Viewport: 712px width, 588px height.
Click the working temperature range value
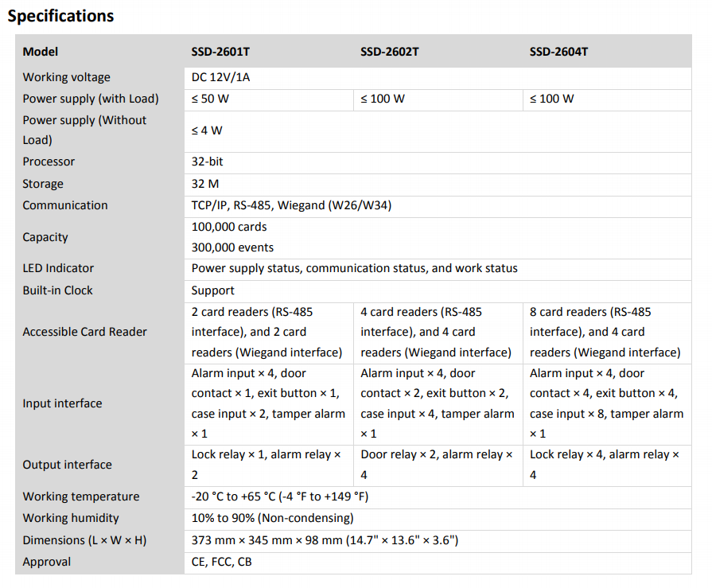pyautogui.click(x=280, y=496)
